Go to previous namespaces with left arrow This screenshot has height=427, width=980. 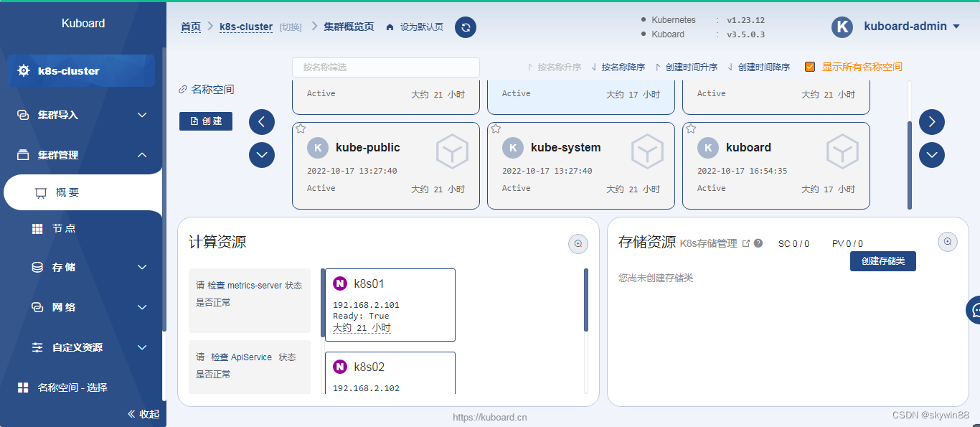(x=262, y=122)
